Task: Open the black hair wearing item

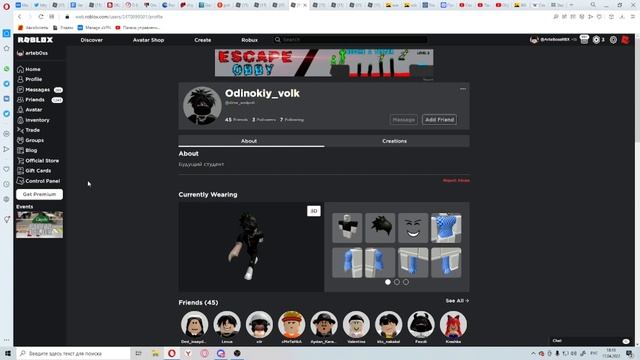Action: point(380,227)
